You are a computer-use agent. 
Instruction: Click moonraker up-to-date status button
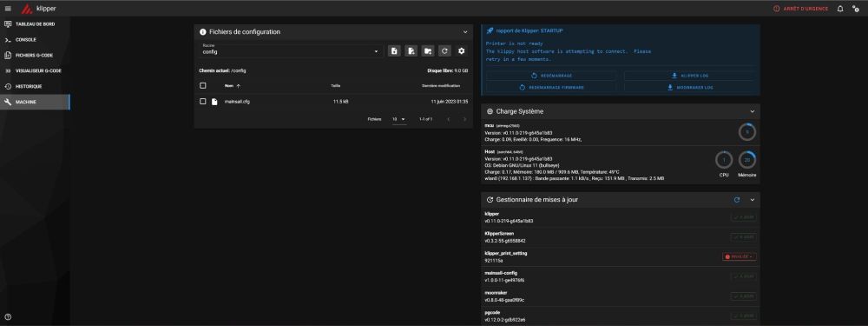pos(744,296)
